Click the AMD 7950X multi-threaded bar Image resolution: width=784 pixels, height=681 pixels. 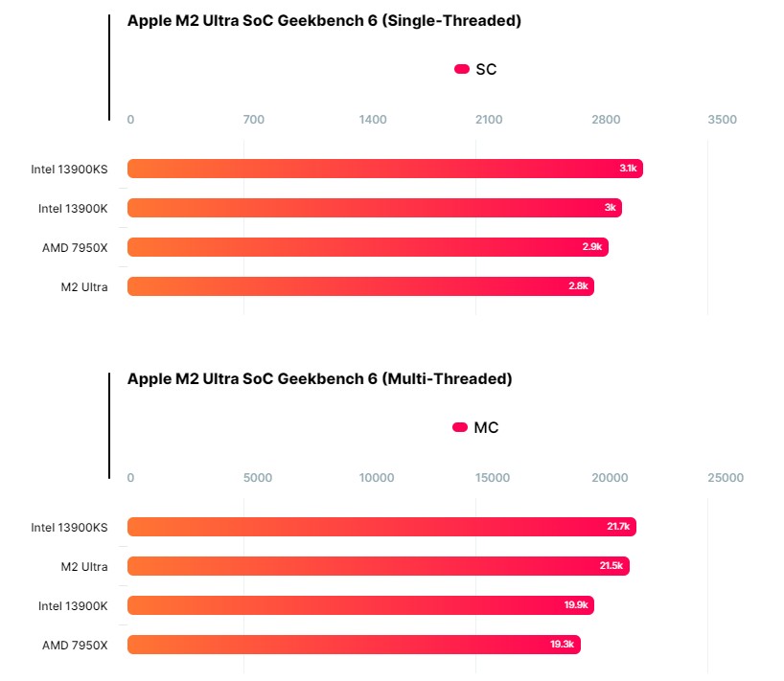pos(353,645)
